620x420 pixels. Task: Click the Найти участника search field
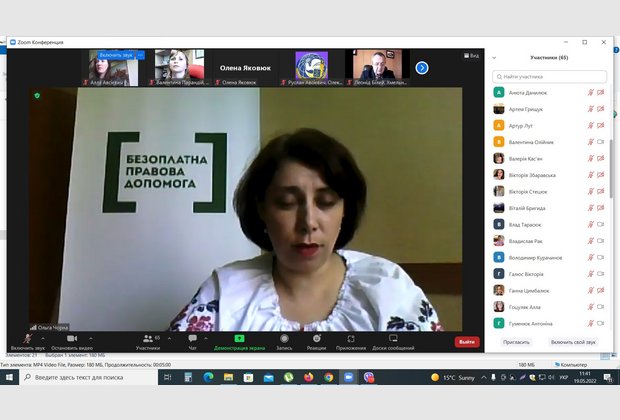click(549, 76)
